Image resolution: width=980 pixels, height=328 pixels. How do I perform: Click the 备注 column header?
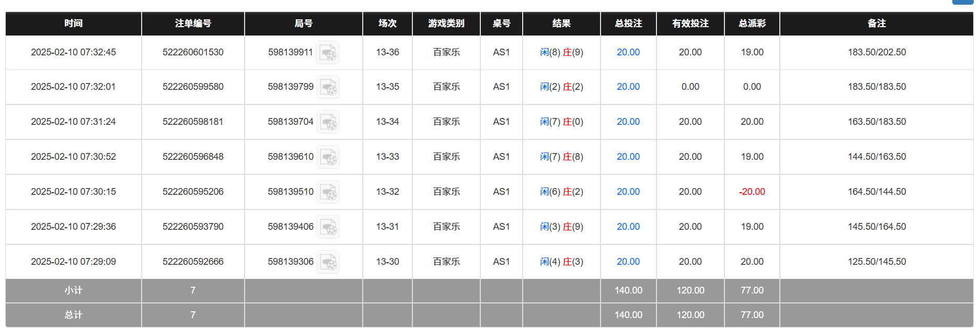[x=877, y=24]
